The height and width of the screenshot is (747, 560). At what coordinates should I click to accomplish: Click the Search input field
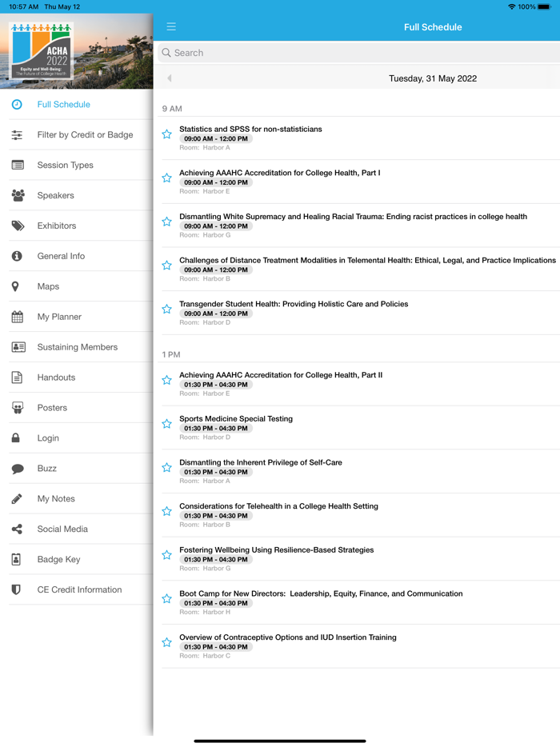tap(358, 53)
